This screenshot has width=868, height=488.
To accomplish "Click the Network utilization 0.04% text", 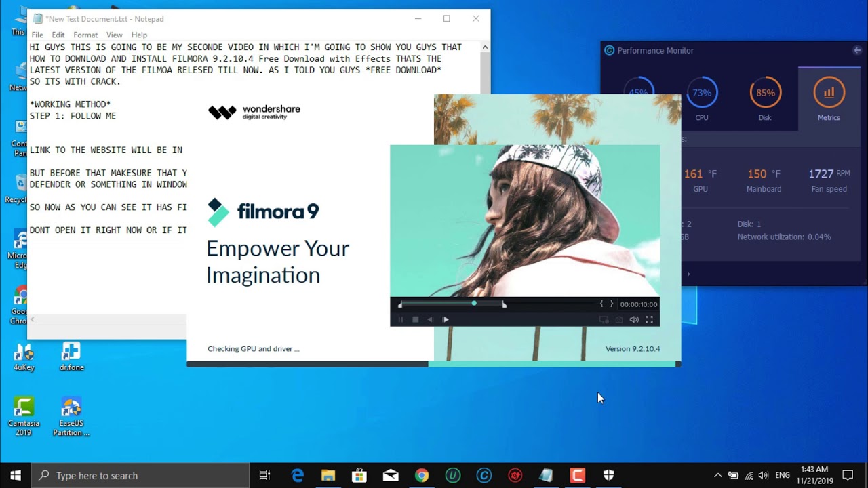I will point(784,237).
